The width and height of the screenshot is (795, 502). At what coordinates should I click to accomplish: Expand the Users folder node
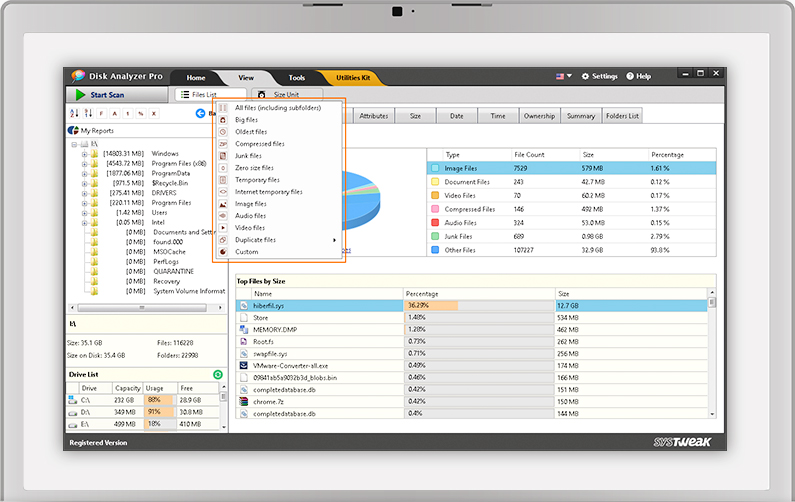click(84, 212)
